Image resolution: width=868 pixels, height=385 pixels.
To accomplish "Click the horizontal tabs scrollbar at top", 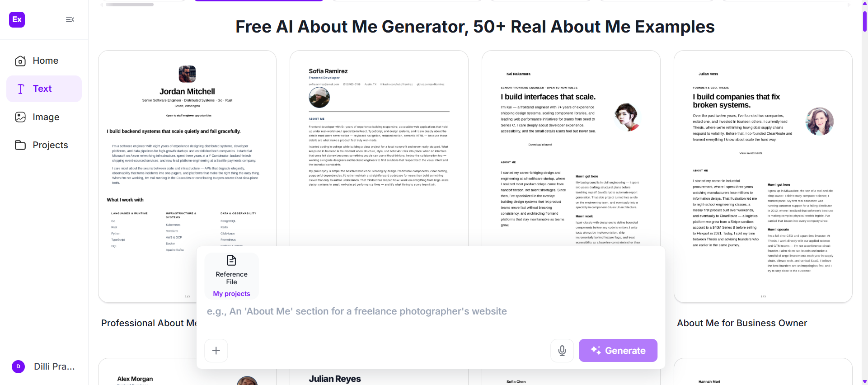I will pyautogui.click(x=130, y=5).
